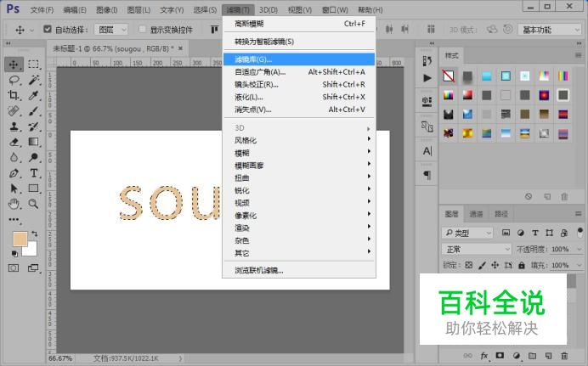The width and height of the screenshot is (588, 366).
Task: Create new group folder button
Action: [x=532, y=356]
